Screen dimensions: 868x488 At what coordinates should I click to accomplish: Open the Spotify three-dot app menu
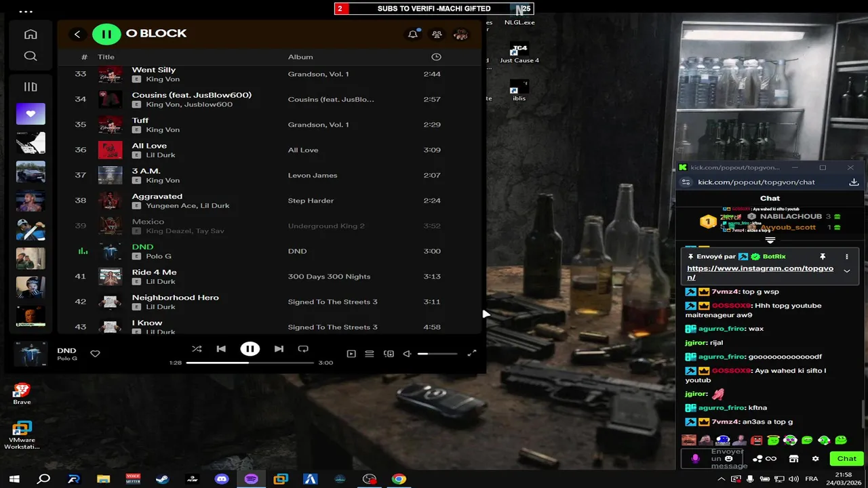coord(26,12)
